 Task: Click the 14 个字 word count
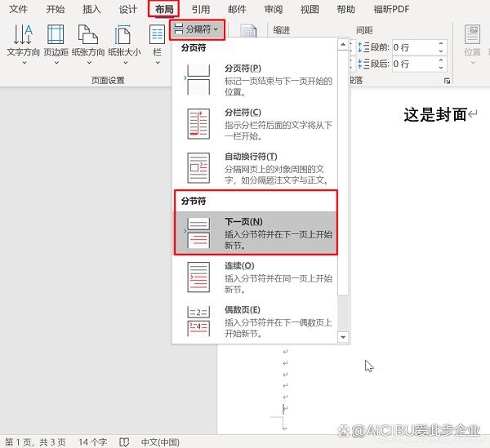tap(92, 442)
